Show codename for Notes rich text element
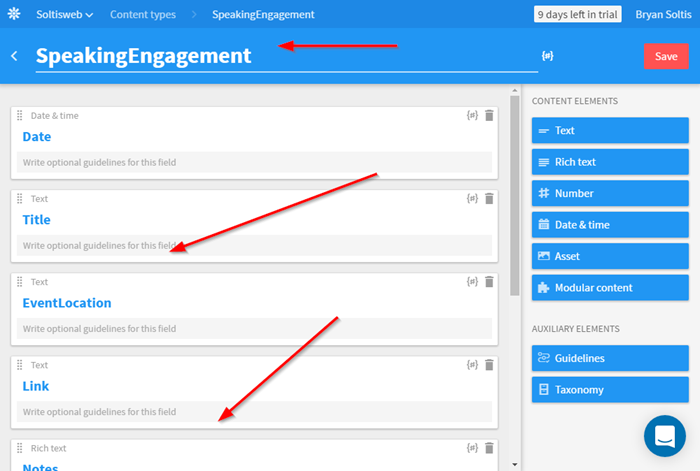Viewport: 700px width, 471px height. (x=472, y=447)
